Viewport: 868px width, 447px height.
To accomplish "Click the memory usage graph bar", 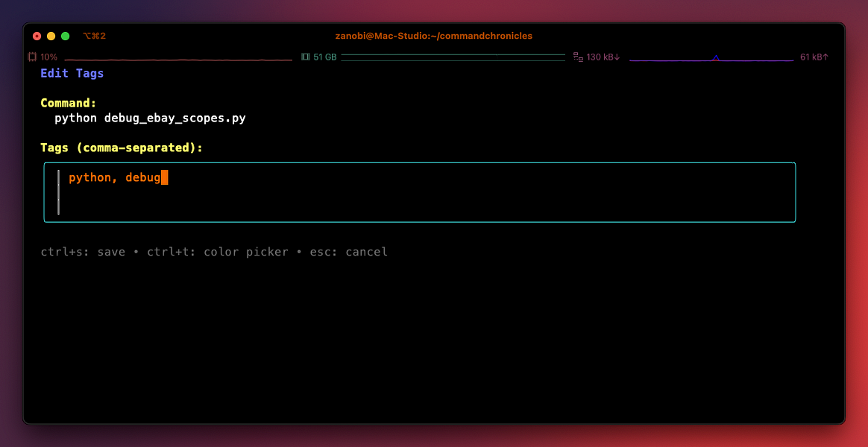I will (453, 57).
